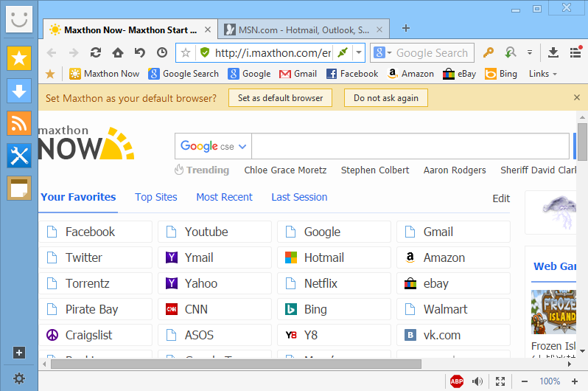This screenshot has width=588, height=391.
Task: View the green security shield info
Action: click(204, 52)
